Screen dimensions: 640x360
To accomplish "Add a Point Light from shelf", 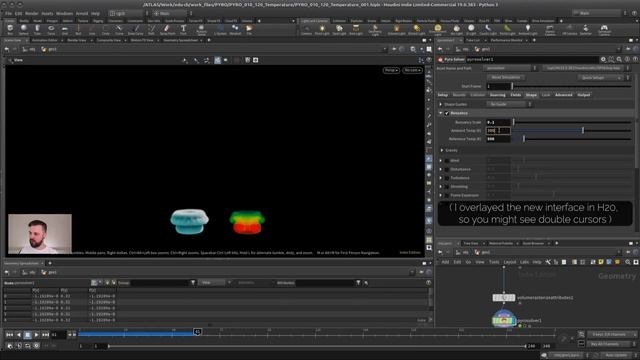I will point(322,29).
